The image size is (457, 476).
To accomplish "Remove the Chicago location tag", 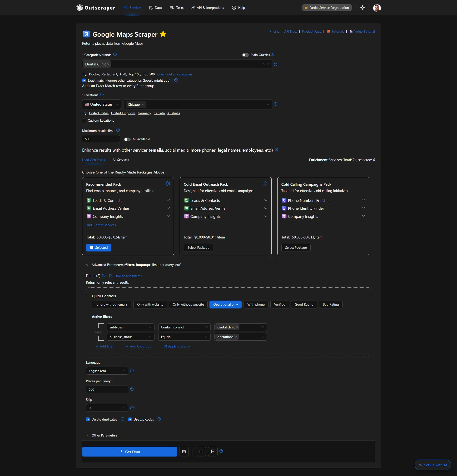I will coord(143,105).
